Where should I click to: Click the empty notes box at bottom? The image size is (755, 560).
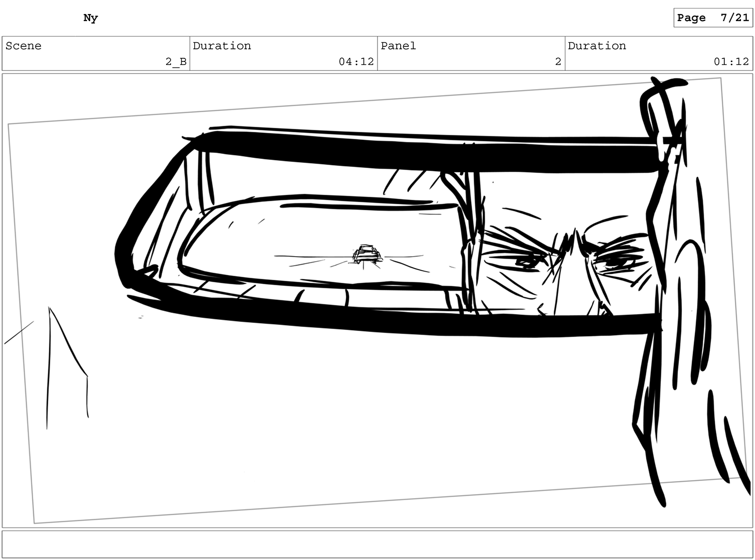tap(377, 544)
